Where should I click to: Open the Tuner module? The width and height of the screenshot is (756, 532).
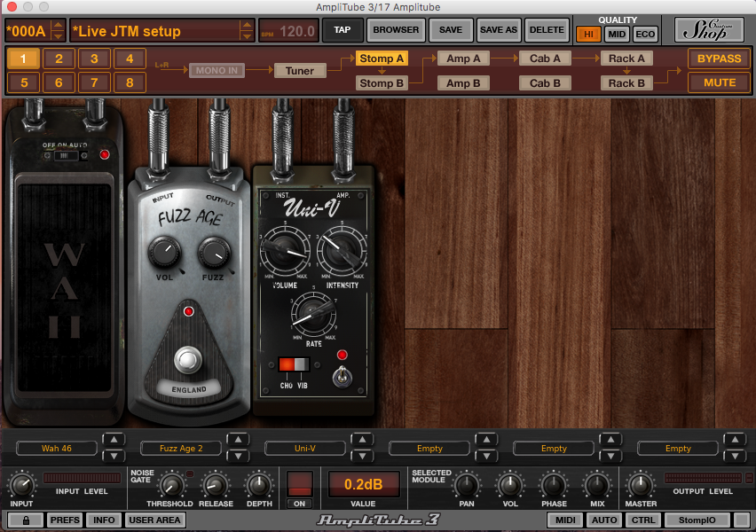pyautogui.click(x=300, y=71)
